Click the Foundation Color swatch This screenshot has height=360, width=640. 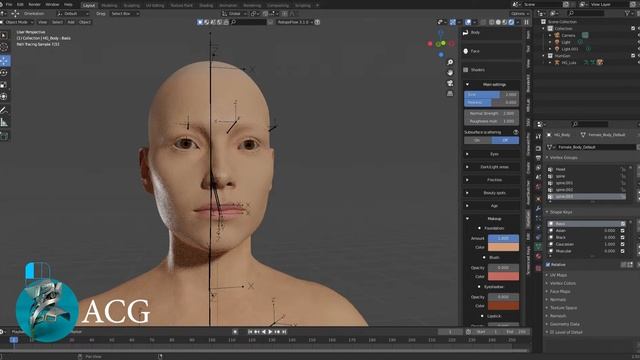click(x=503, y=247)
